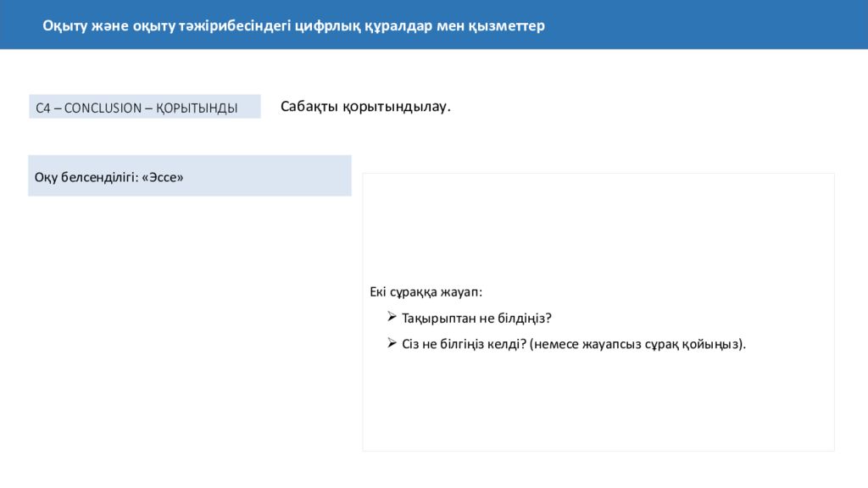Click blank area above Екі сұраққа жауап
The width and height of the screenshot is (868, 488).
pyautogui.click(x=598, y=227)
